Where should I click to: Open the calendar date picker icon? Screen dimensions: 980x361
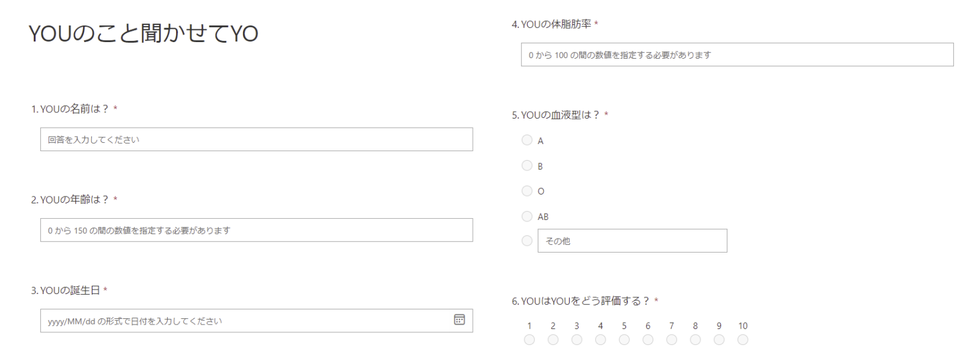[459, 320]
